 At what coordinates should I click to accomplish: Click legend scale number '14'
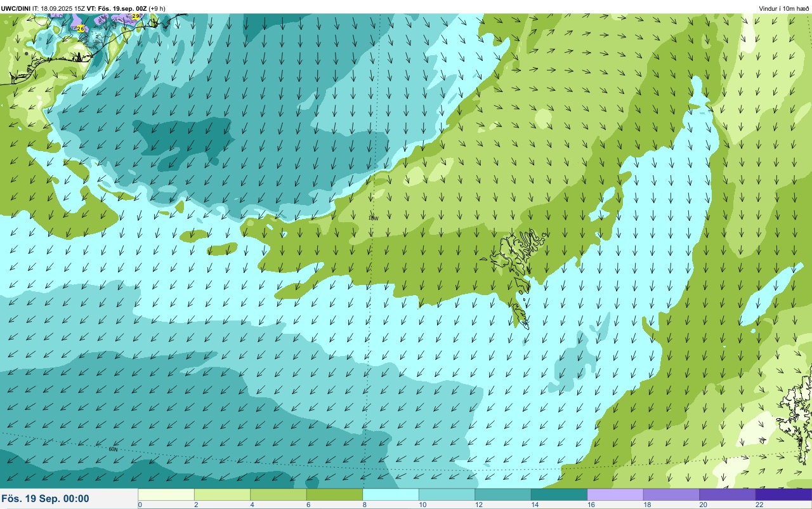tap(534, 505)
